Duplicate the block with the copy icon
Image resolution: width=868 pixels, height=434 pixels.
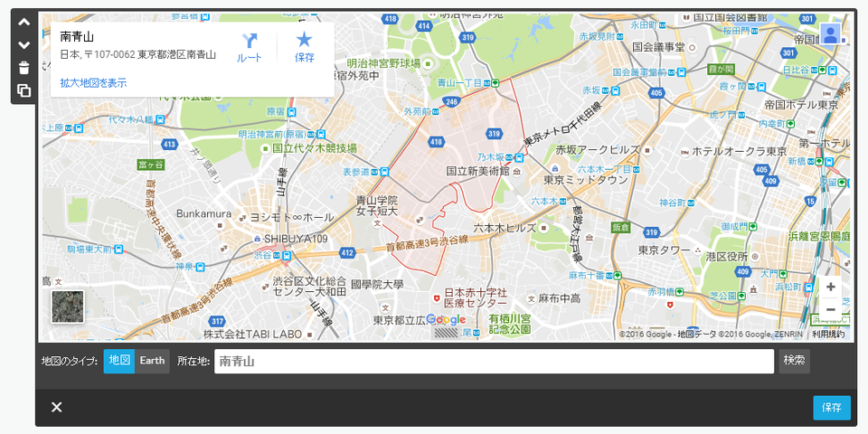tap(24, 90)
